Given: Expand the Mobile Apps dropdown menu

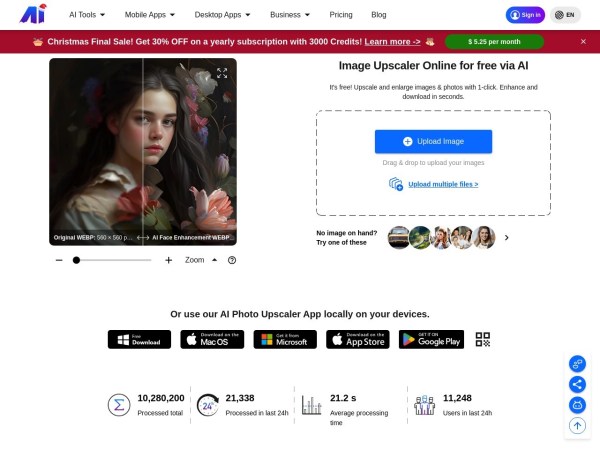Looking at the screenshot, I should (150, 15).
